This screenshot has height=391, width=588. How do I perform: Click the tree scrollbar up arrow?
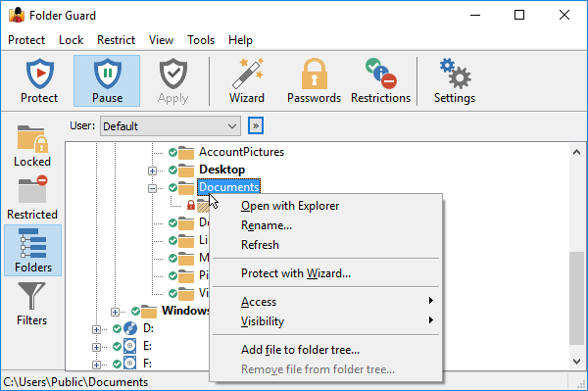click(576, 152)
